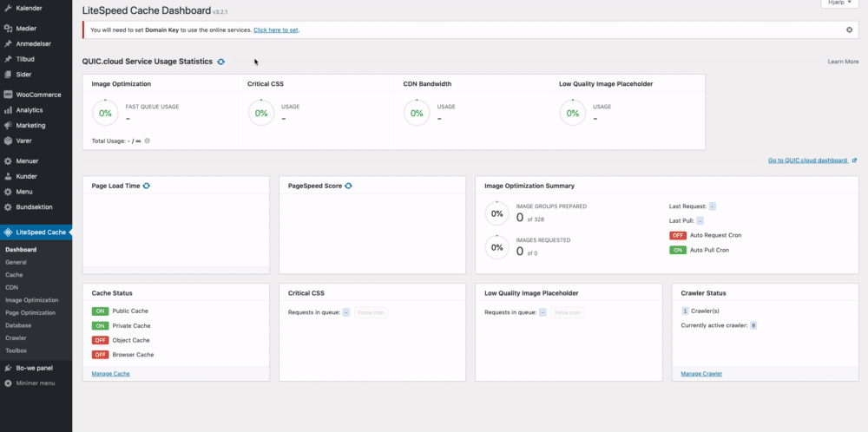The height and width of the screenshot is (432, 868).
Task: Click the Analytics bar chart icon
Action: click(x=8, y=110)
